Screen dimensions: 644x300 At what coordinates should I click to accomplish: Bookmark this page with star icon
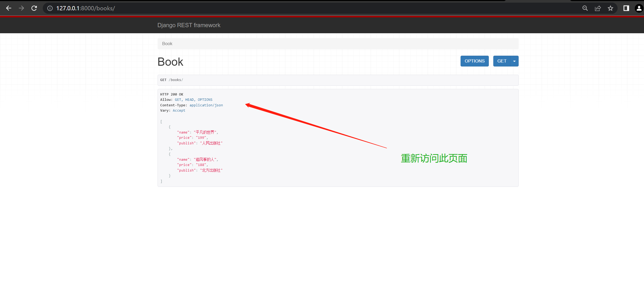(610, 8)
